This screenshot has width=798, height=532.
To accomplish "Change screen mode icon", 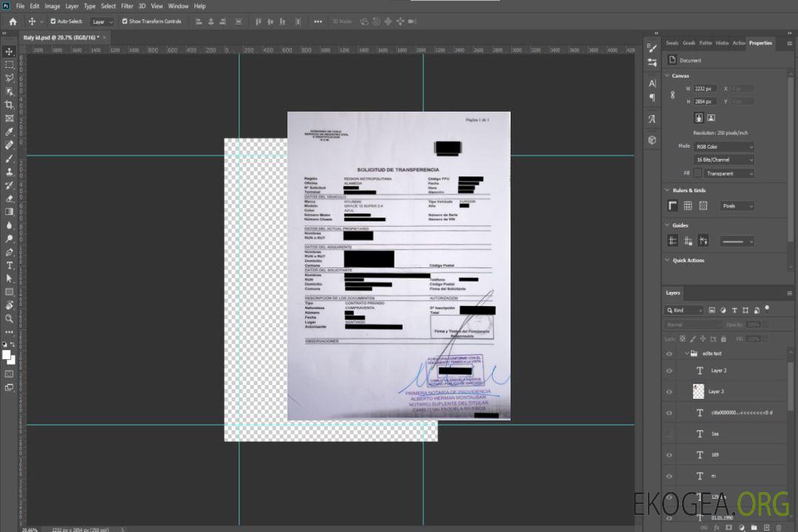I will coord(9,387).
